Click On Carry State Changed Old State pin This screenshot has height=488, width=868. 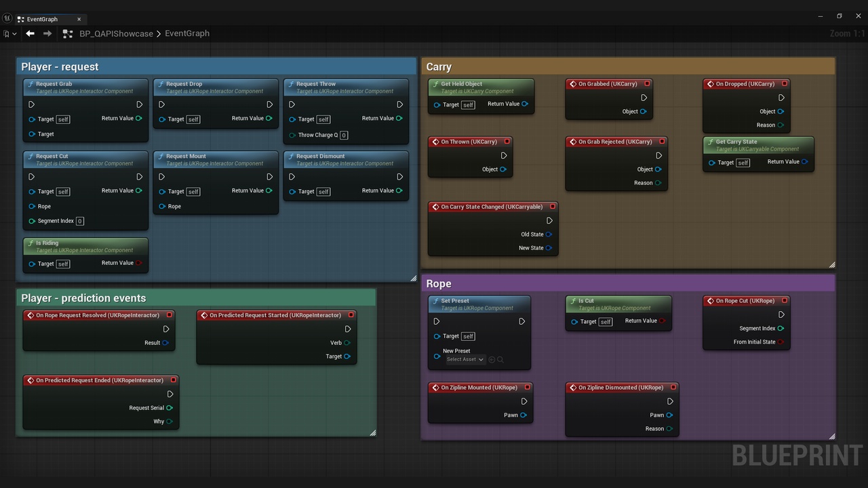pos(549,235)
